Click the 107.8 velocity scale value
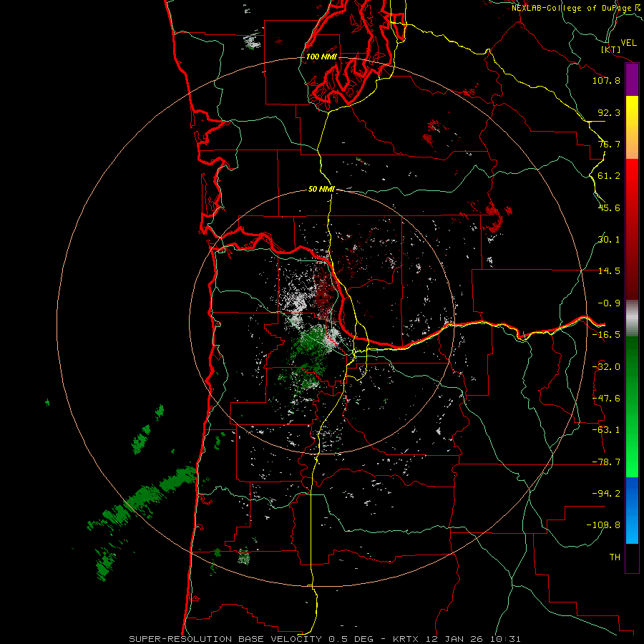 pyautogui.click(x=606, y=80)
